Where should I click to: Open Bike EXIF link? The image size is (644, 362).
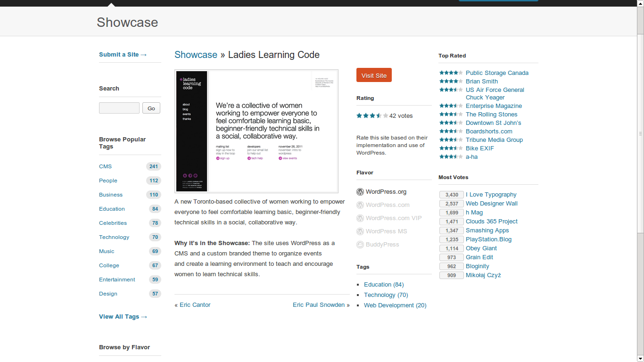[x=480, y=148]
